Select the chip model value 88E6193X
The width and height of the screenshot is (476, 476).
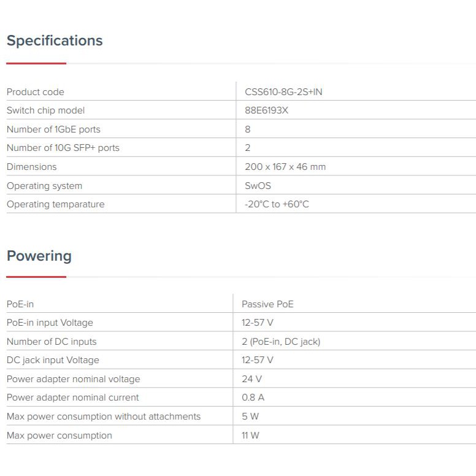266,110
